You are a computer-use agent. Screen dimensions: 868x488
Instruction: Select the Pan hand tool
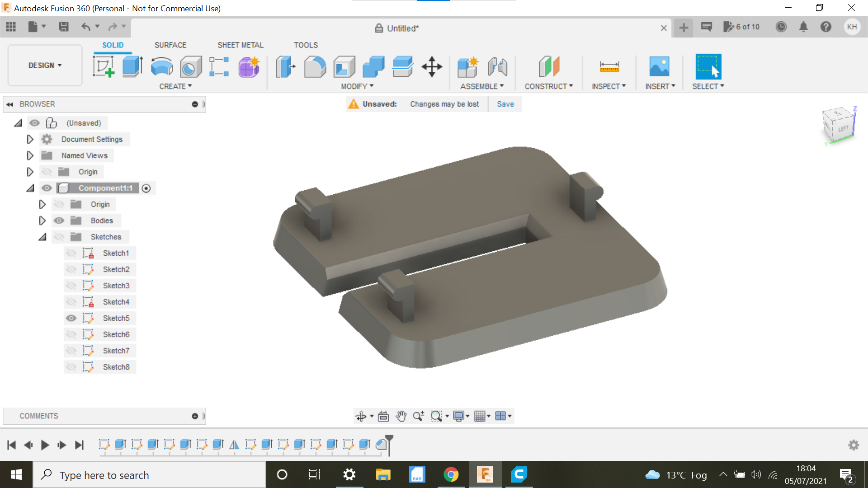(401, 416)
